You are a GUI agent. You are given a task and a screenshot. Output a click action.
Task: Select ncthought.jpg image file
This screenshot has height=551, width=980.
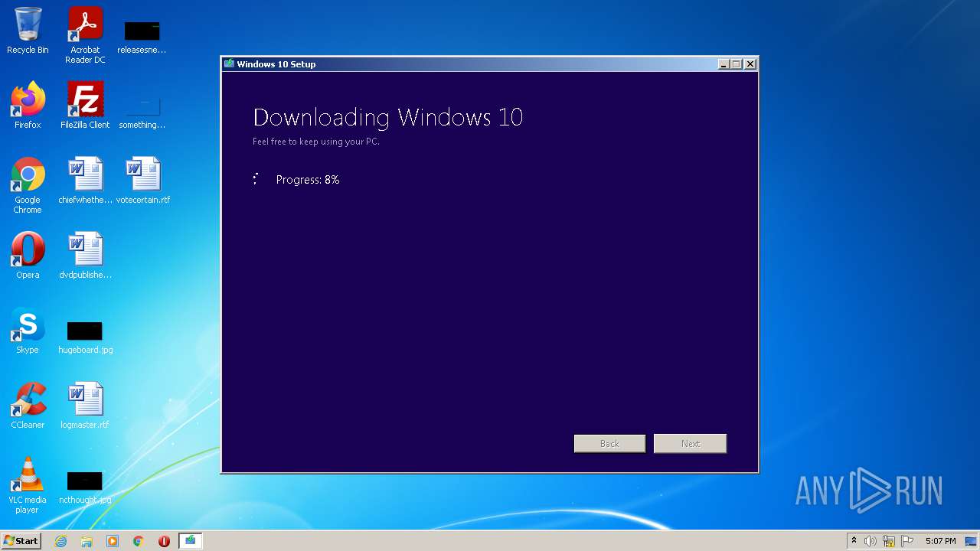[x=85, y=487]
